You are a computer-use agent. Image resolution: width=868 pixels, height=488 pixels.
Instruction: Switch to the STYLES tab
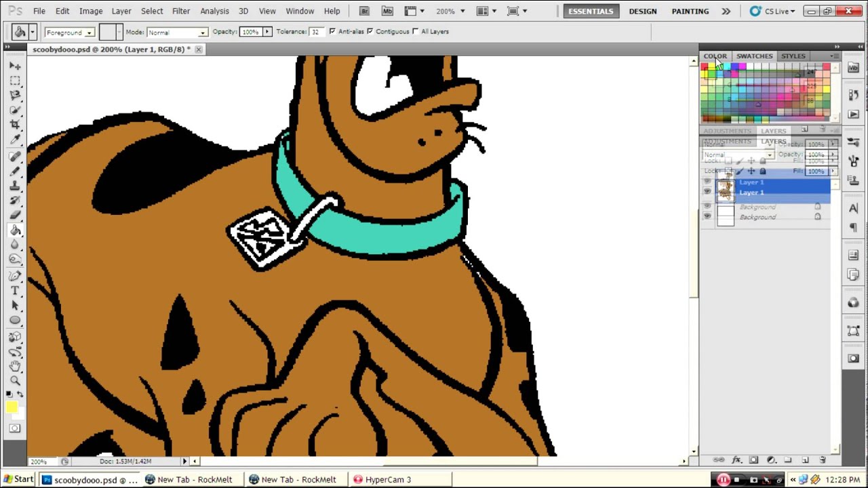click(x=793, y=56)
